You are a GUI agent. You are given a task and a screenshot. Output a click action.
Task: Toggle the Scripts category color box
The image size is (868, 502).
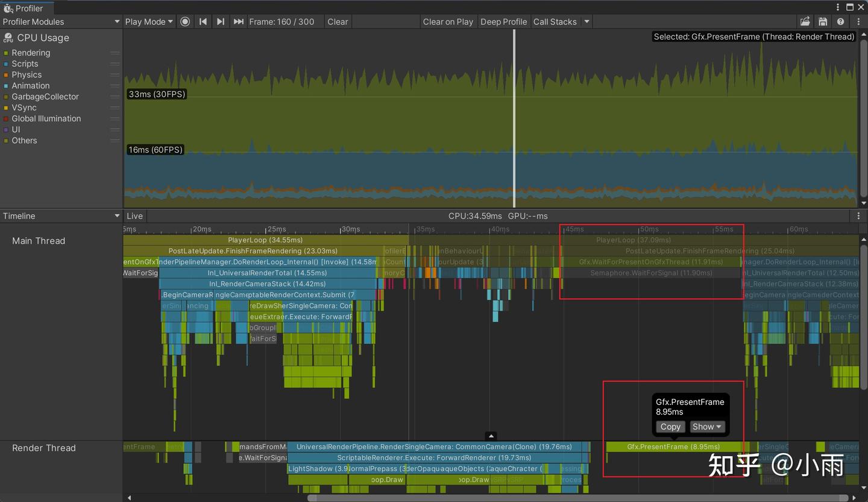coord(6,64)
